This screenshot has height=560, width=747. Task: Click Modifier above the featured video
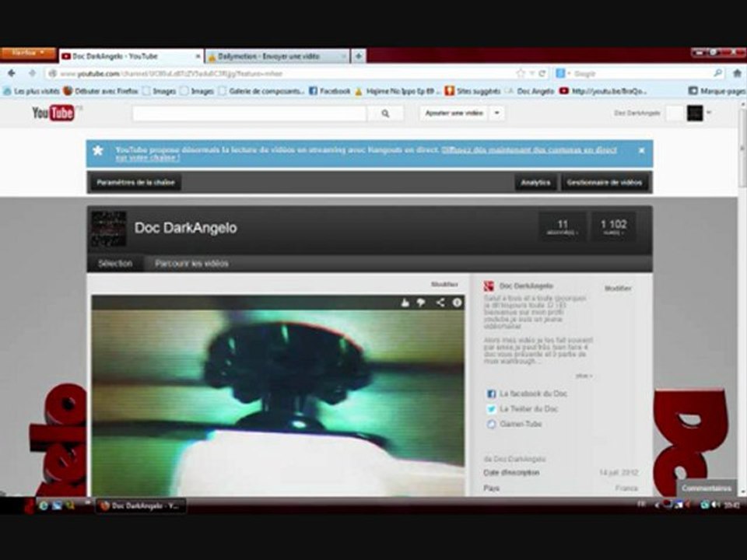pos(444,285)
